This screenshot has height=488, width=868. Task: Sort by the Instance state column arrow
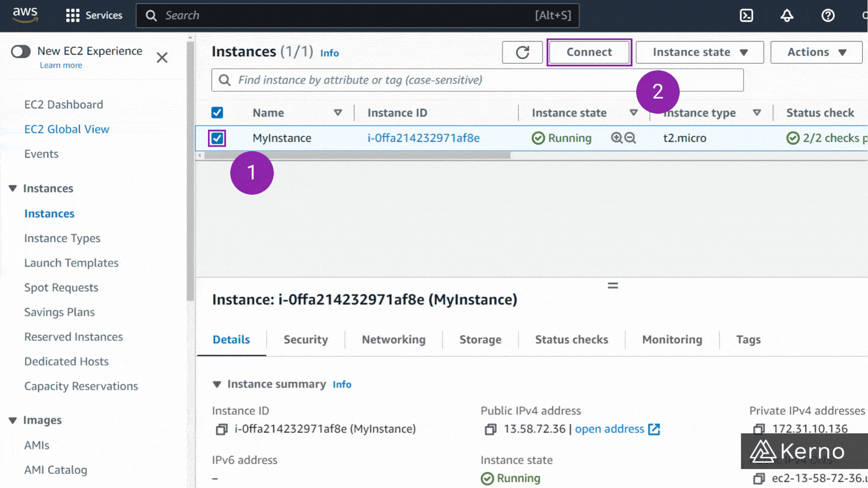point(633,113)
